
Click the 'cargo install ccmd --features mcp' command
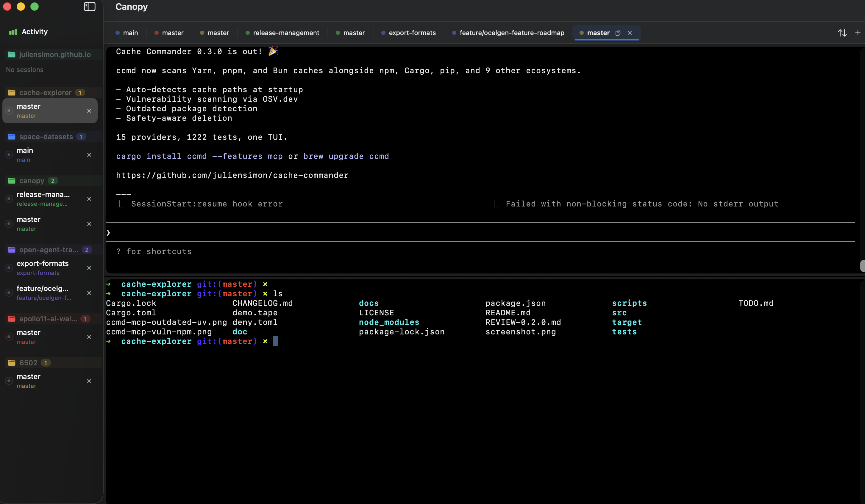point(199,156)
